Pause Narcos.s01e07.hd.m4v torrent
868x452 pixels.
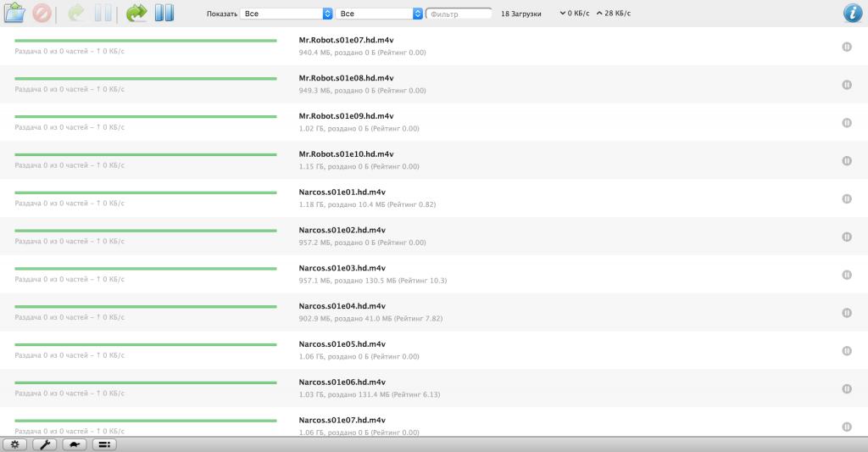847,427
